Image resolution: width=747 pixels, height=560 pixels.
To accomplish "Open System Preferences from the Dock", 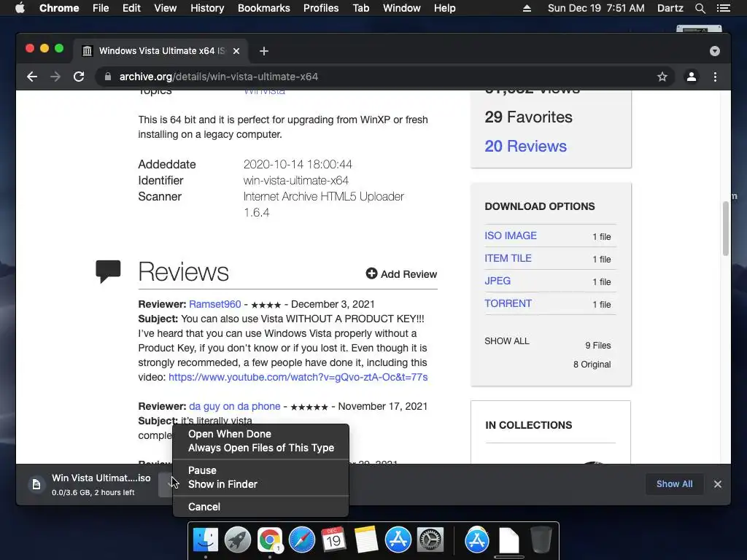I will (430, 540).
